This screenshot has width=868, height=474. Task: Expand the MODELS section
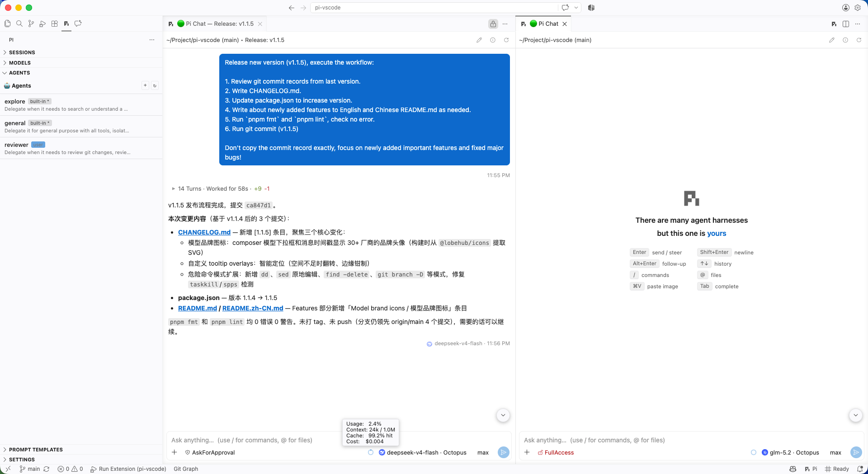point(81,63)
